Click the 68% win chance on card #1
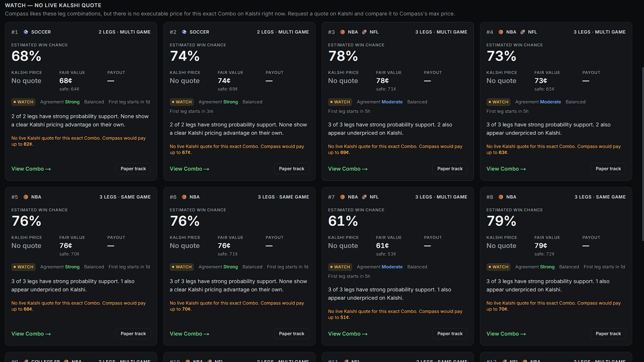The image size is (644, 362). pyautogui.click(x=26, y=56)
